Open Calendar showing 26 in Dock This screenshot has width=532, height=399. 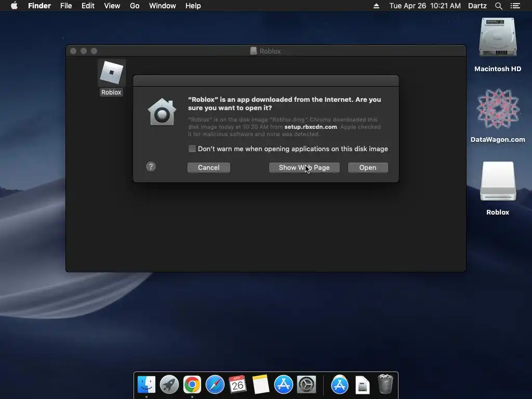237,384
